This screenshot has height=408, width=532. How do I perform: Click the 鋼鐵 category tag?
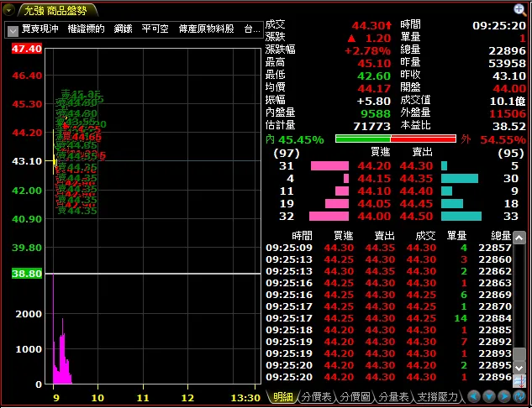tap(124, 29)
